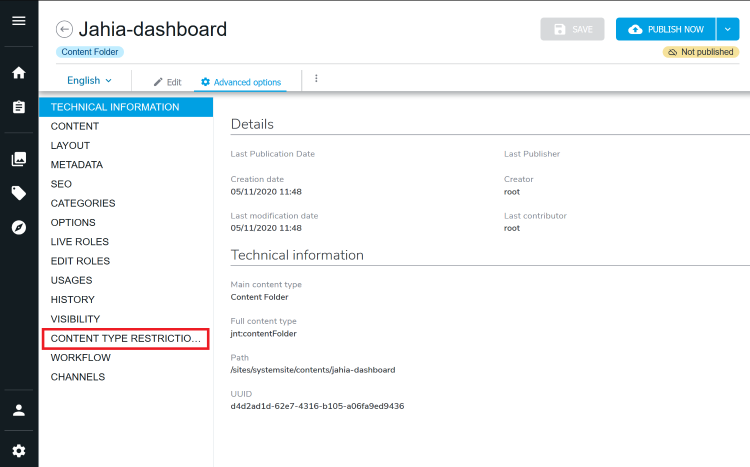Open the media library images icon
This screenshot has height=467, width=750.
(19, 159)
